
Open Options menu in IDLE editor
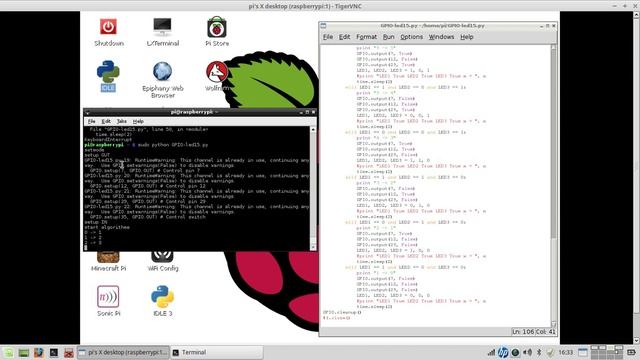point(411,37)
